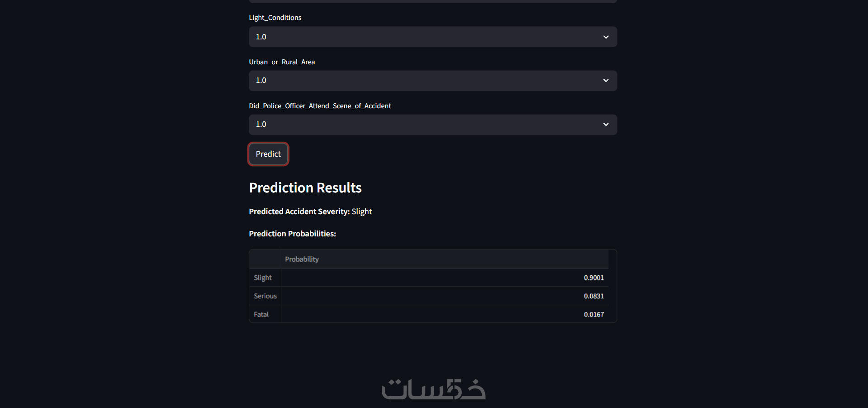Select the Serious row label in table
Viewport: 868px width, 408px height.
click(265, 296)
